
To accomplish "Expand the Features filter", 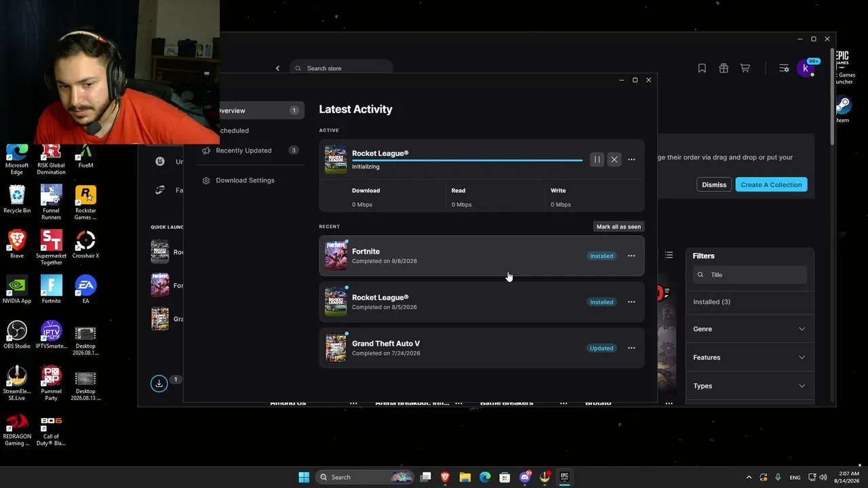I will click(749, 358).
